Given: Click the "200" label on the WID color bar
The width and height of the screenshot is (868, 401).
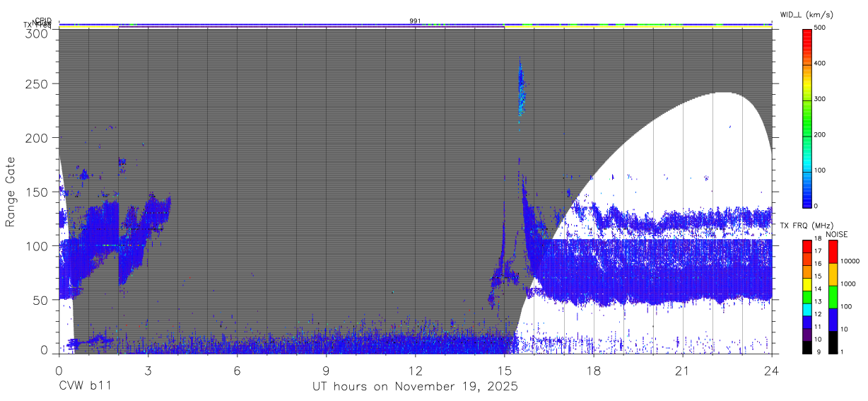Looking at the screenshot, I should coord(820,134).
